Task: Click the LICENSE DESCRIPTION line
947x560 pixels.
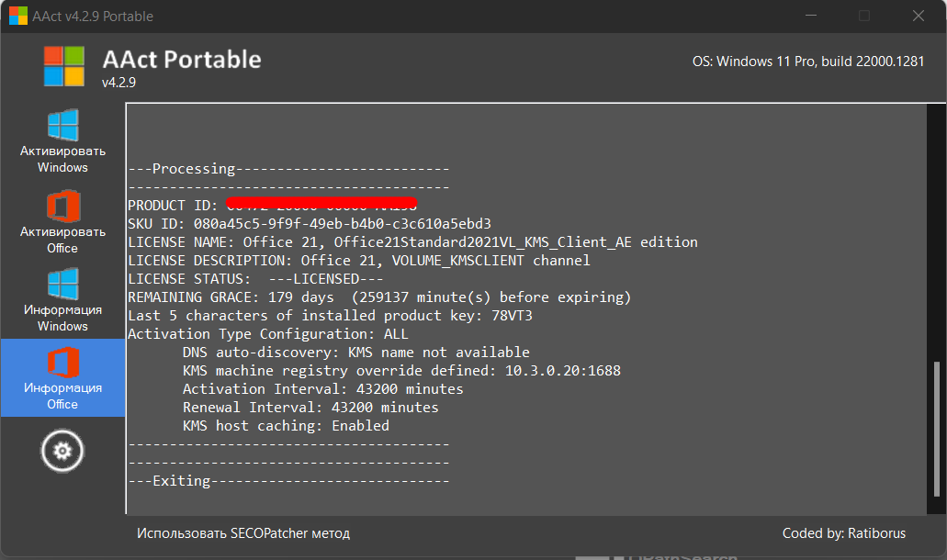Action: coord(359,261)
